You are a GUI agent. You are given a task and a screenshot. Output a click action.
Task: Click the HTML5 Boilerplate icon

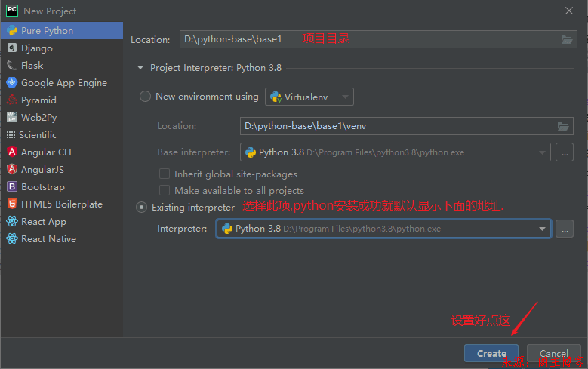(12, 204)
